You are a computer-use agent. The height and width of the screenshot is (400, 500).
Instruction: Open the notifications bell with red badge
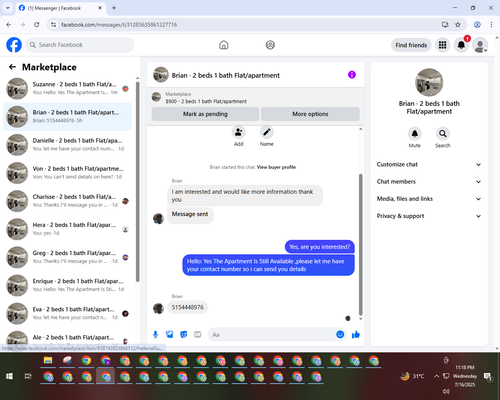point(461,45)
